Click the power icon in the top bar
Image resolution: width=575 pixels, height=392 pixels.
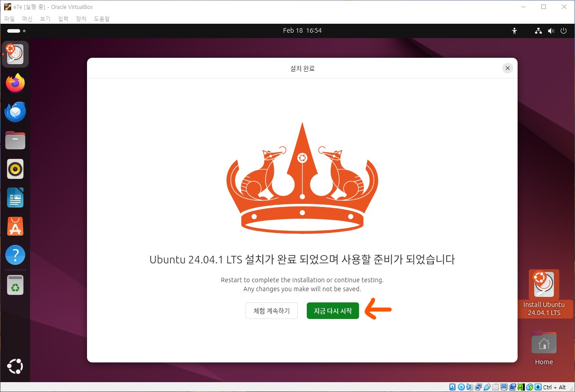point(564,31)
